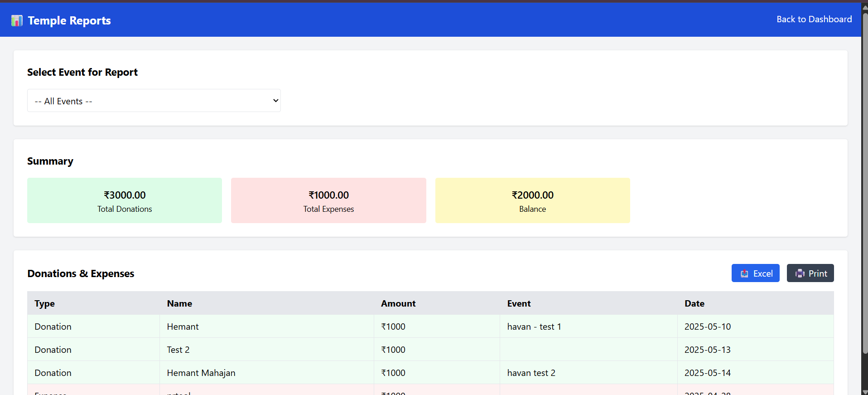Viewport: 868px width, 395px height.
Task: Click ₹1000 amount in Test 2 row
Action: point(393,350)
